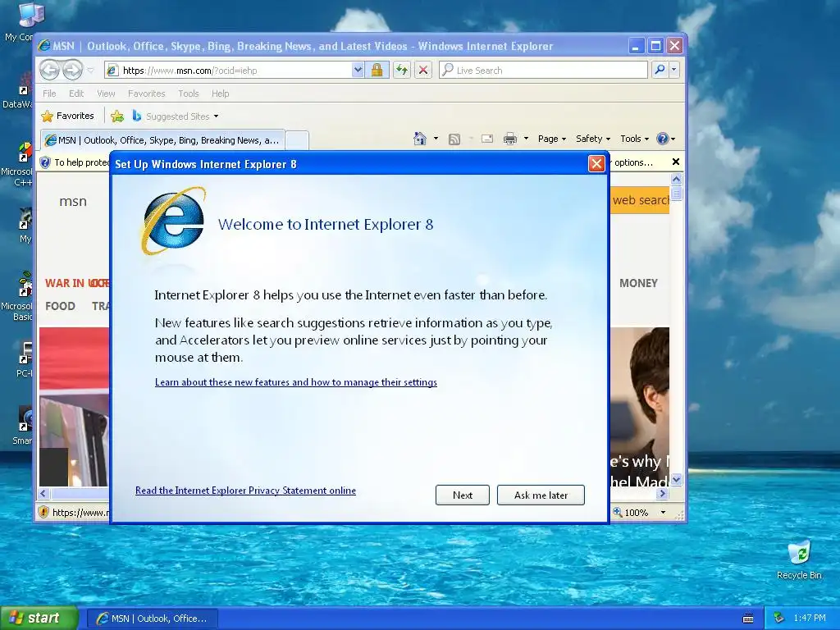
Task: Expand the Print options dropdown arrow
Action: [x=526, y=139]
